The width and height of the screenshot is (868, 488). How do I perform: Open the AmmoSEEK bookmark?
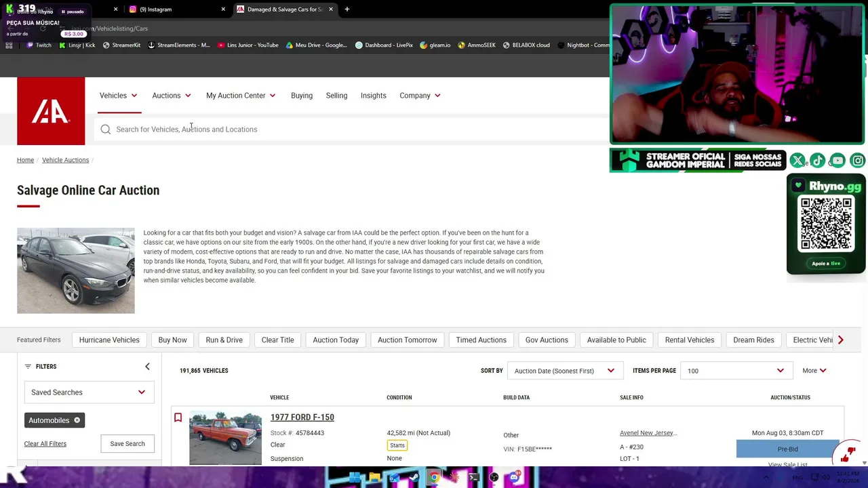click(x=477, y=45)
